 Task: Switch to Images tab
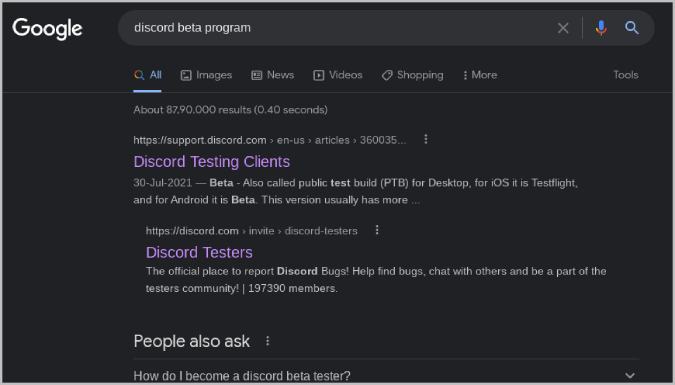[206, 75]
